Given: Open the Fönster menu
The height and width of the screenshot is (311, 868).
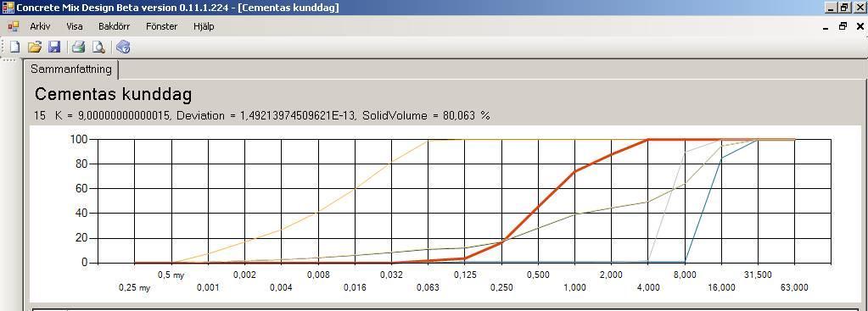Looking at the screenshot, I should (x=162, y=26).
